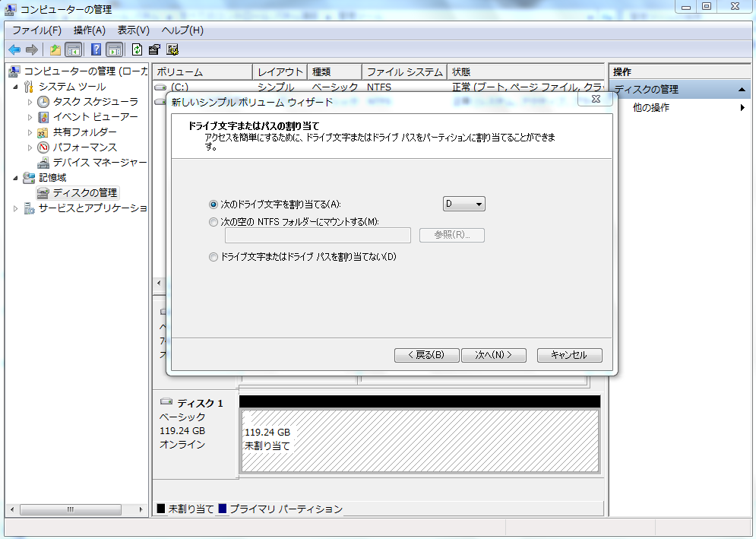Screen dimensions: 756x539
Task: Click the ボリューム column header
Action: pyautogui.click(x=203, y=72)
